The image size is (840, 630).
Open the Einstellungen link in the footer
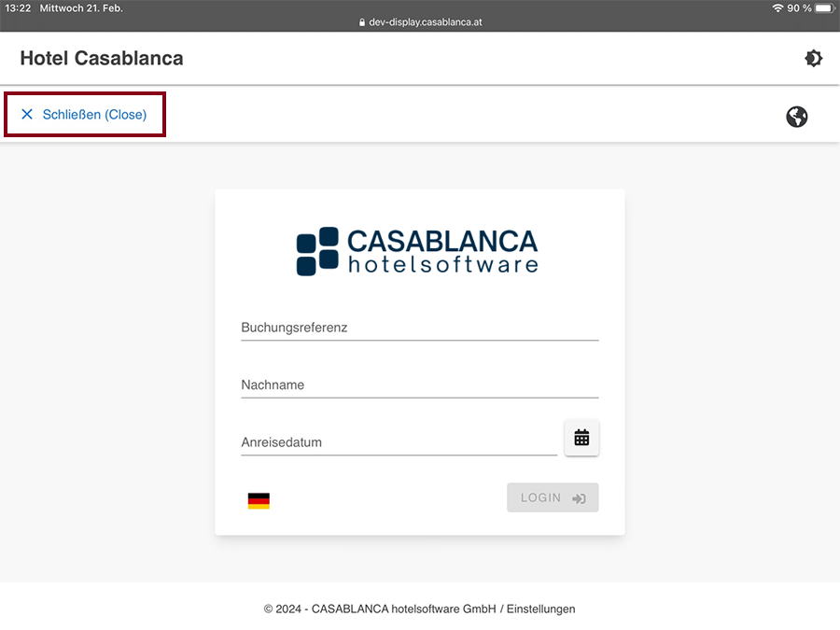[x=540, y=609]
